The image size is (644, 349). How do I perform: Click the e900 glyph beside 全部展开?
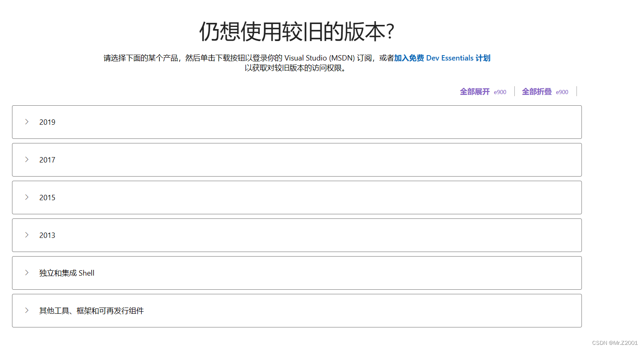pos(500,92)
